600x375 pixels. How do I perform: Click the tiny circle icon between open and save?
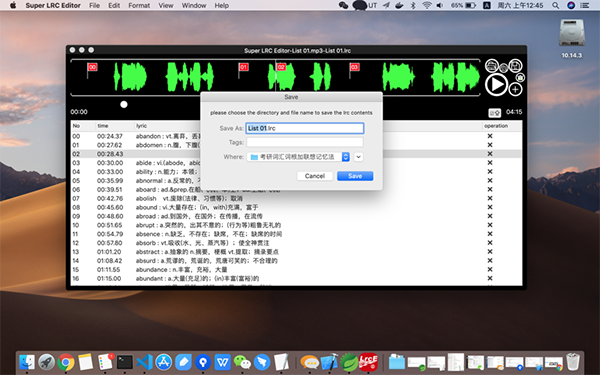[x=504, y=68]
